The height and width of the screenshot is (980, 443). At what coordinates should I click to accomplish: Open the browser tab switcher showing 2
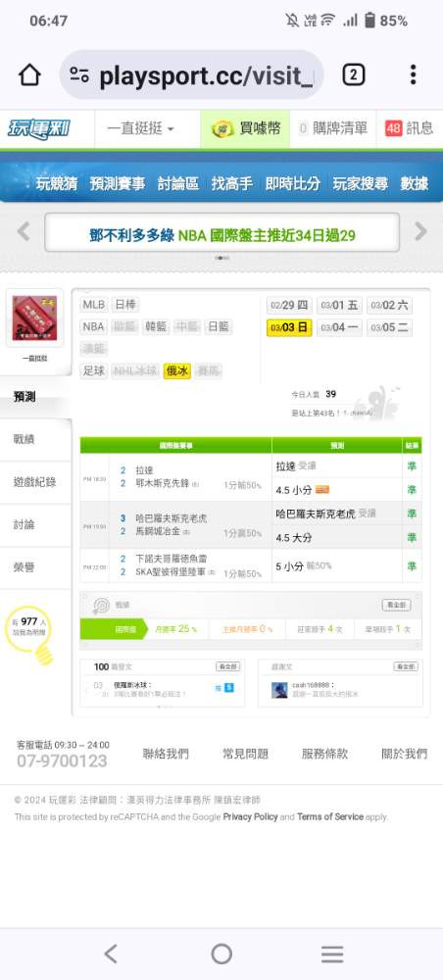(x=353, y=75)
